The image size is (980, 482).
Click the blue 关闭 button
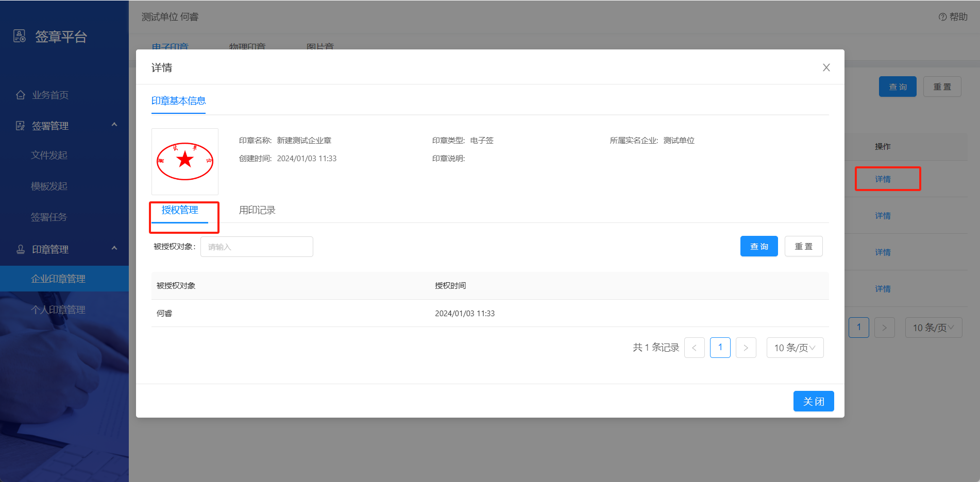tap(813, 401)
